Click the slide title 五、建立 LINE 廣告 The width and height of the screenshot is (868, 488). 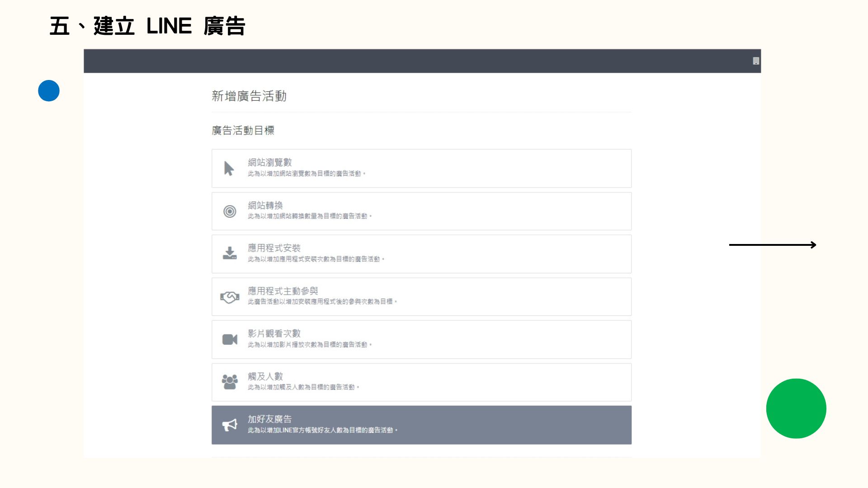point(147,26)
